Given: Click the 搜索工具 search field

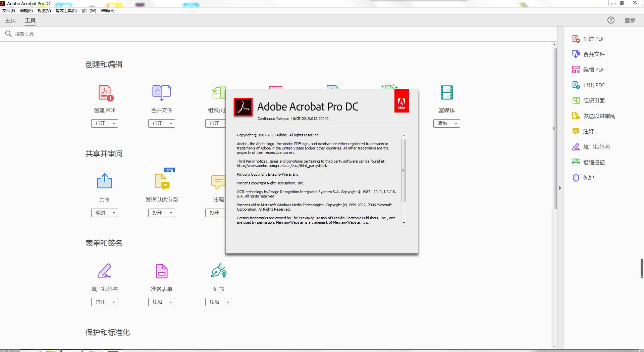Looking at the screenshot, I should (x=278, y=34).
